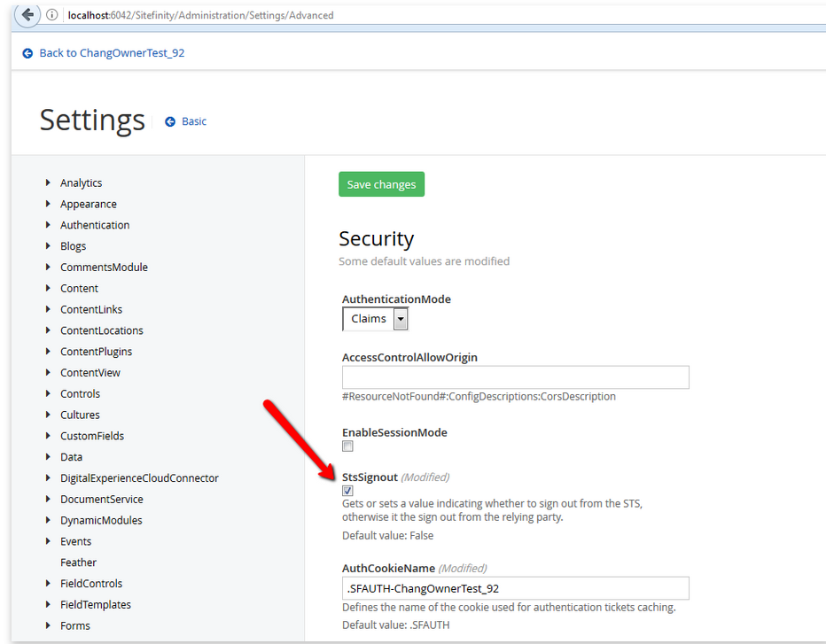Uncheck the StsSignout checkbox
826x644 pixels.
pos(347,491)
